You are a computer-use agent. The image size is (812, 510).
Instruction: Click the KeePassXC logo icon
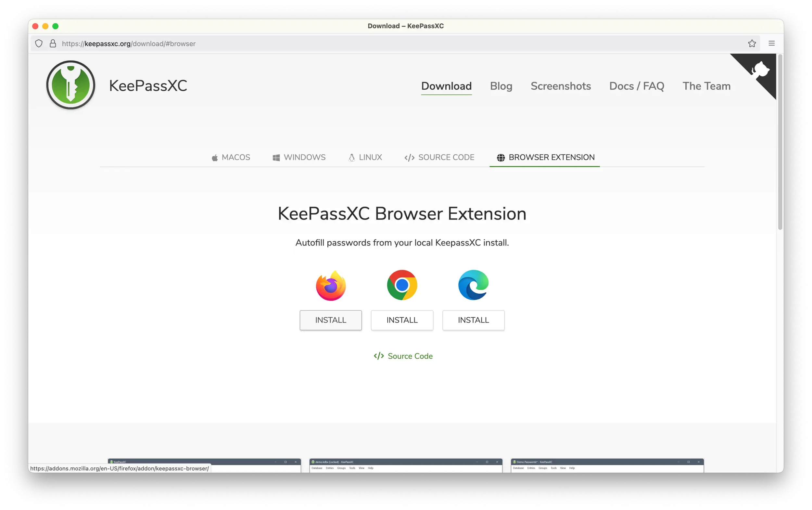tap(70, 85)
